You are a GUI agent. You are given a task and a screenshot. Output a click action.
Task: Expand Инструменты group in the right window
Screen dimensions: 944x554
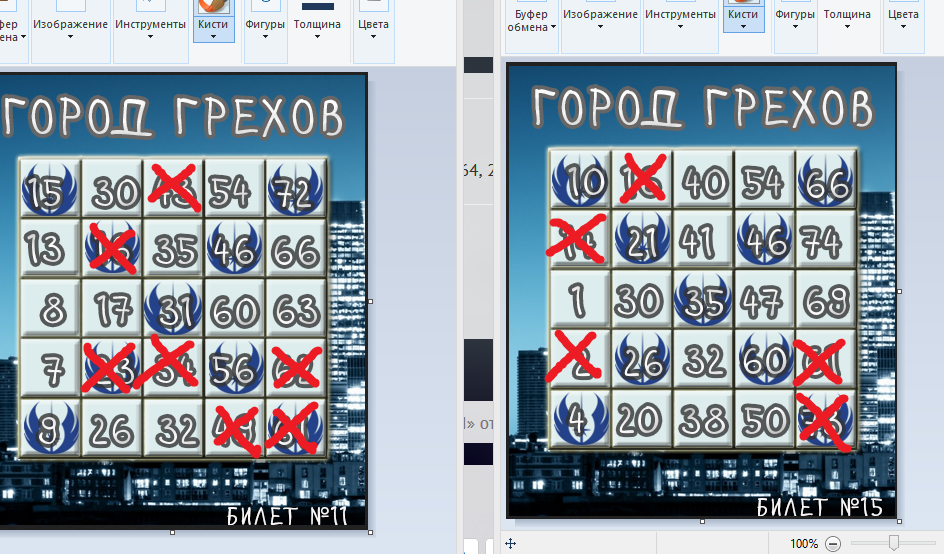(680, 17)
